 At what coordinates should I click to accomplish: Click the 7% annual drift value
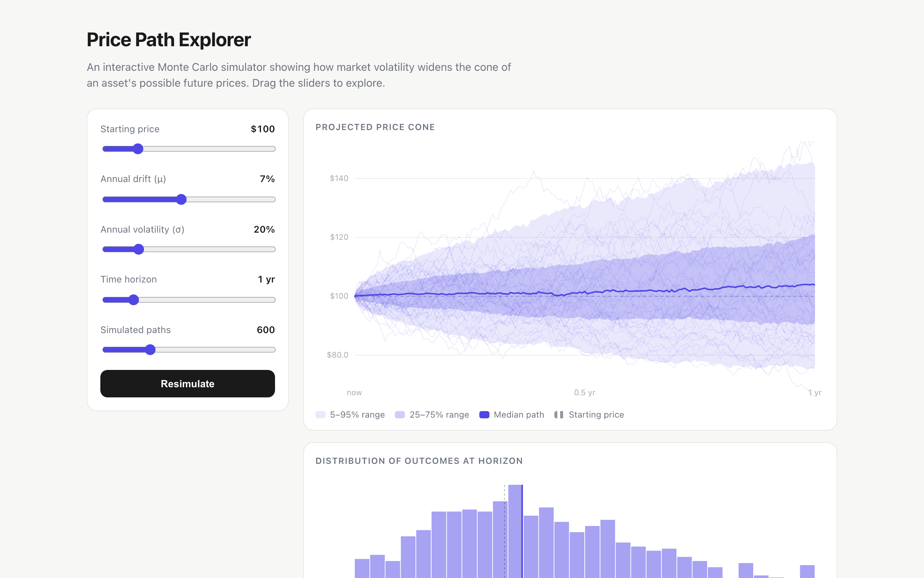point(267,179)
